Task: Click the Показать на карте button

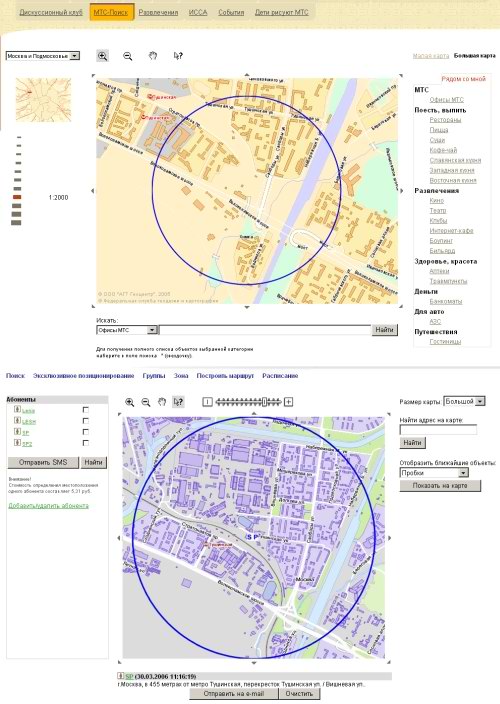Action: pyautogui.click(x=440, y=486)
